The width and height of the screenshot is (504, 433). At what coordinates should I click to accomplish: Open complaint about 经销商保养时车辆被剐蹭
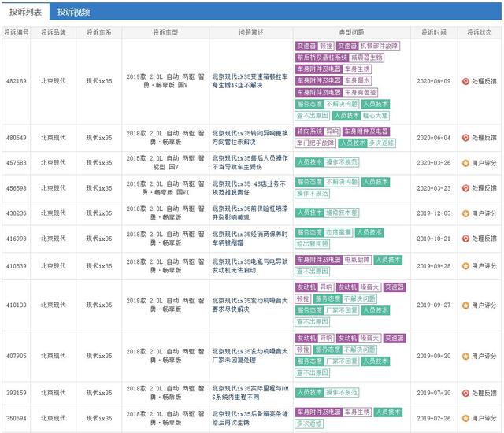tap(250, 239)
